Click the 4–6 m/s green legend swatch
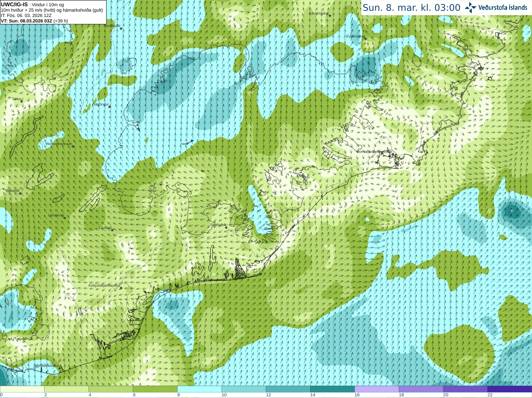This screenshot has width=532, height=398. point(111,389)
